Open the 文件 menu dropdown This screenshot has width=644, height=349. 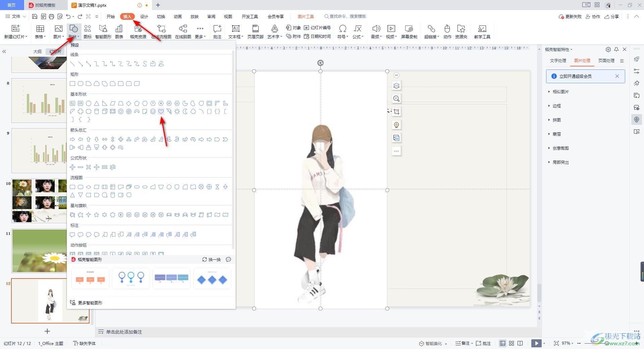16,16
